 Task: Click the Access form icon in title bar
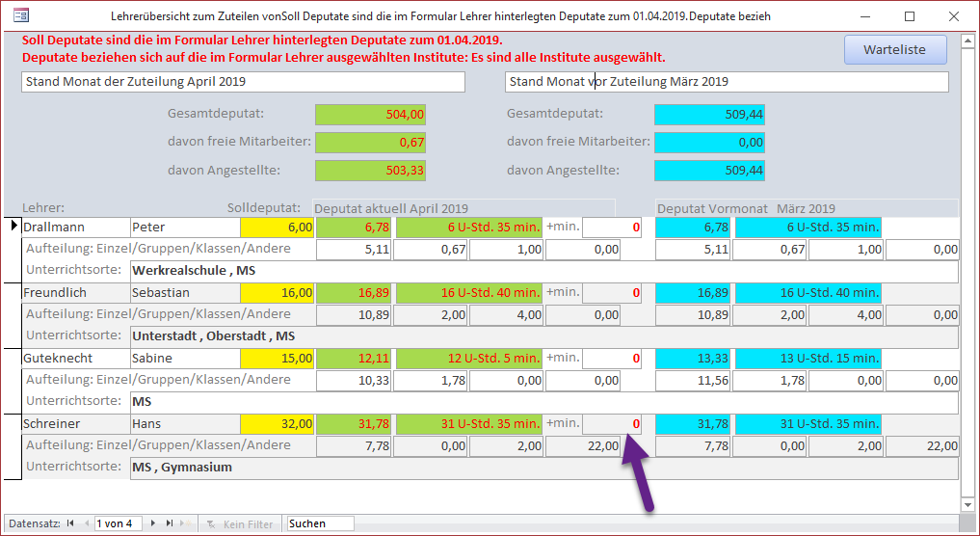pyautogui.click(x=19, y=16)
